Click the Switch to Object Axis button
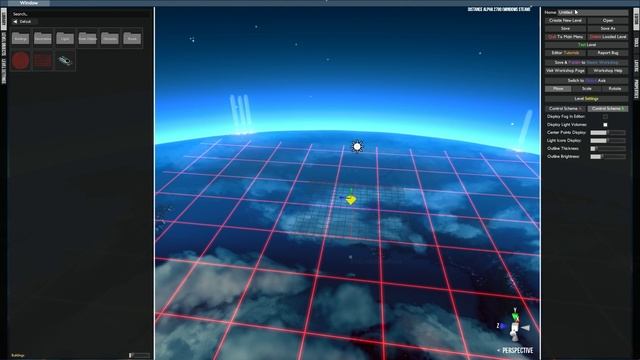Image resolution: width=640 pixels, height=360 pixels. (x=587, y=80)
